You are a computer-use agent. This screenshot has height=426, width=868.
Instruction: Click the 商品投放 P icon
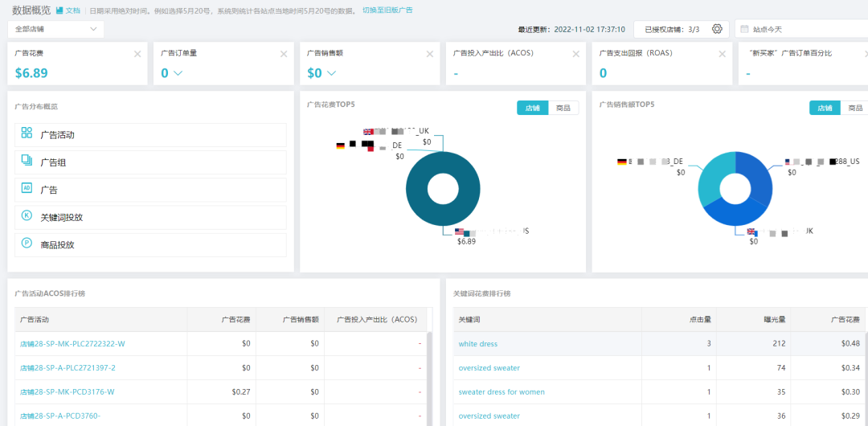tap(27, 243)
